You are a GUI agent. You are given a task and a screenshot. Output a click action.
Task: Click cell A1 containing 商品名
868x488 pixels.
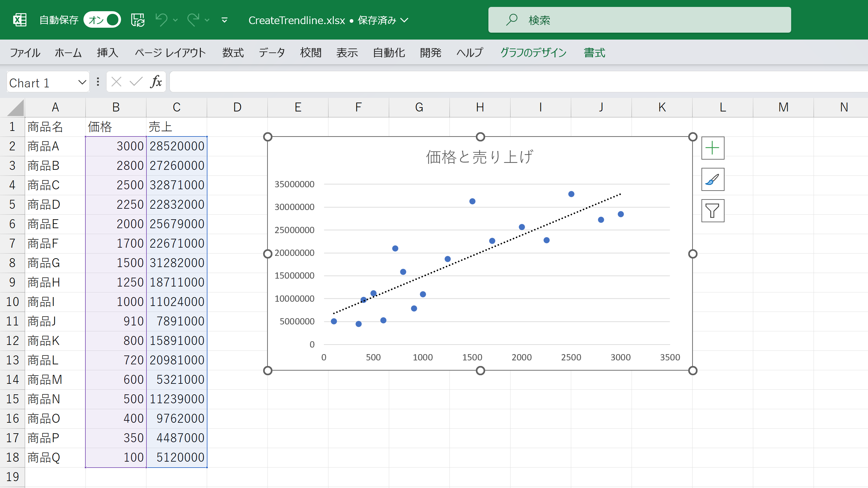coord(55,127)
